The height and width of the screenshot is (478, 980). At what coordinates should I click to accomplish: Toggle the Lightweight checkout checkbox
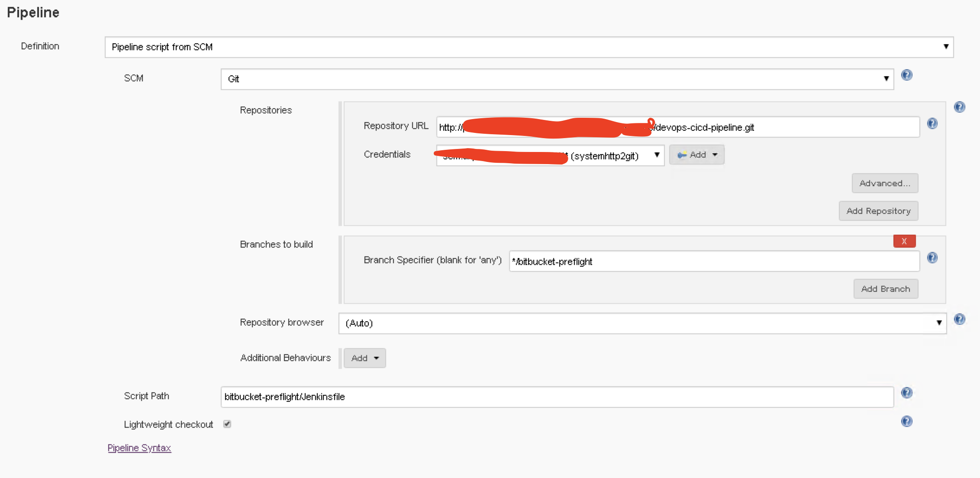[x=227, y=424]
